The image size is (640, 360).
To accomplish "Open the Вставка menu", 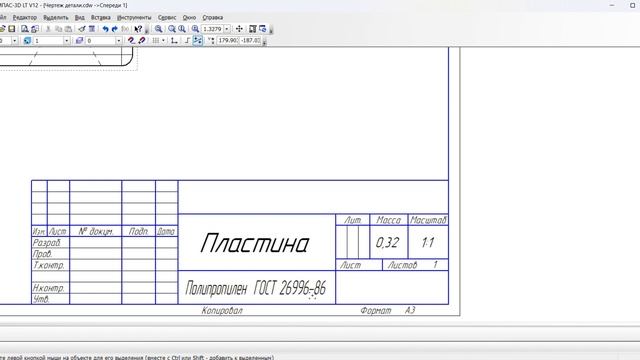I will (100, 18).
